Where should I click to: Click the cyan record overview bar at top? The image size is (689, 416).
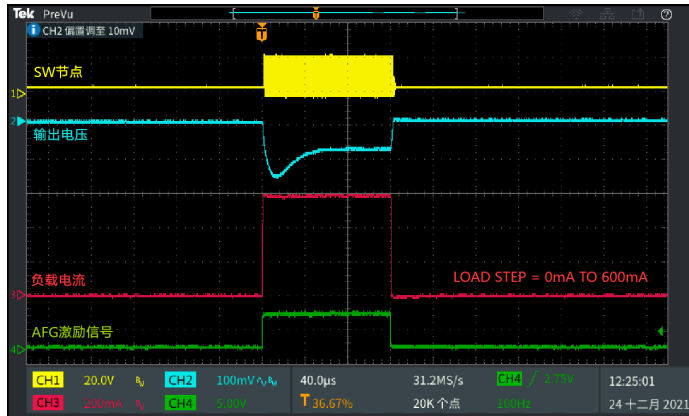[x=345, y=13]
